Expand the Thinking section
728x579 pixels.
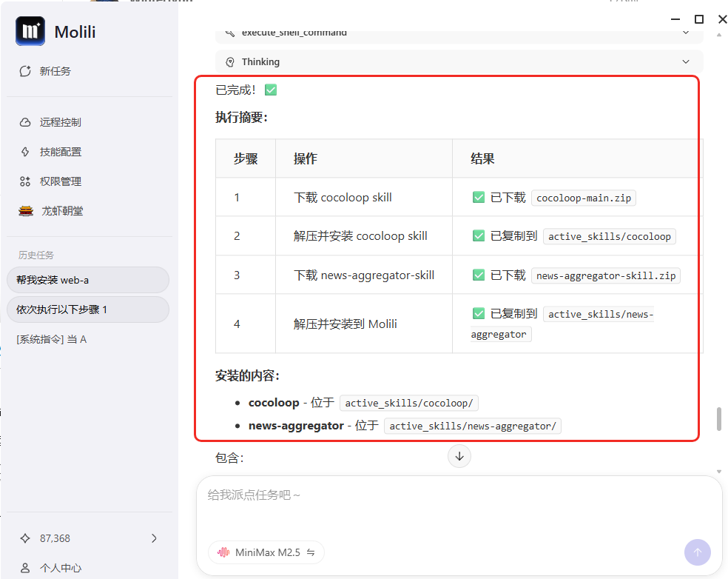pyautogui.click(x=459, y=62)
